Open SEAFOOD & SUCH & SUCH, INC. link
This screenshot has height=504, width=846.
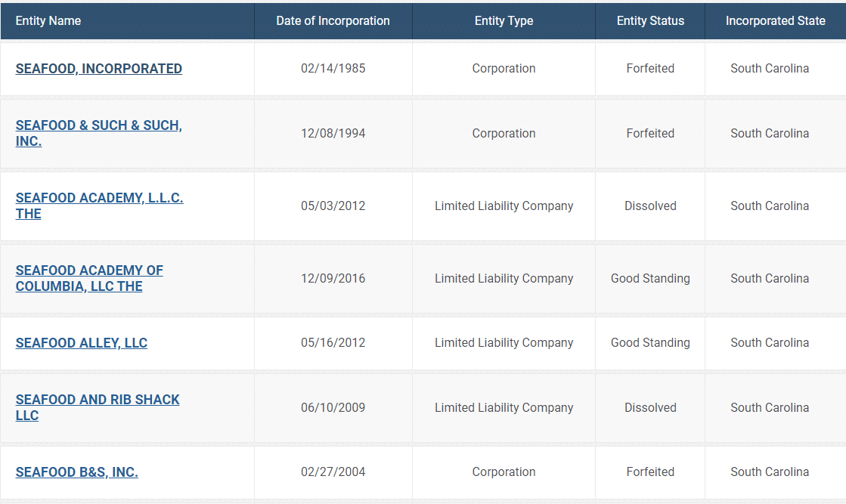(98, 125)
